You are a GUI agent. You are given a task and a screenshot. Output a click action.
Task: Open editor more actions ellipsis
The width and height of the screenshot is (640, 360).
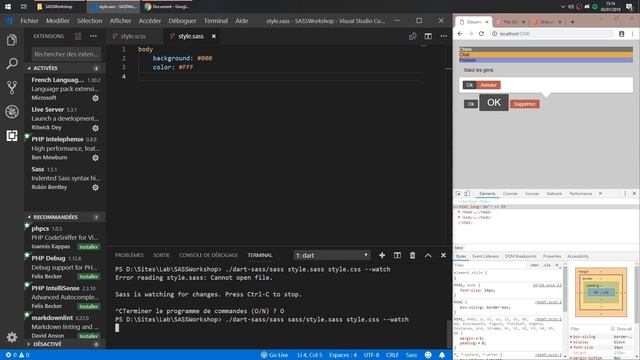pyautogui.click(x=444, y=36)
